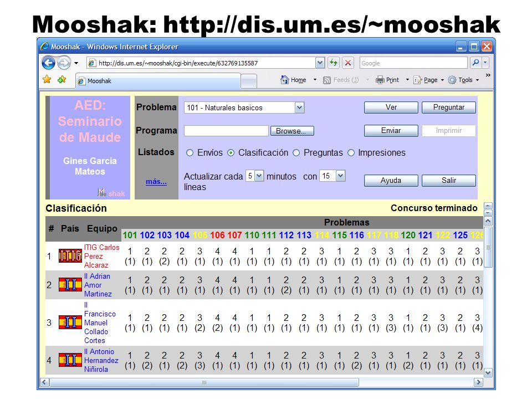Stop loading with the red X icon
The image size is (532, 399).
(x=348, y=63)
